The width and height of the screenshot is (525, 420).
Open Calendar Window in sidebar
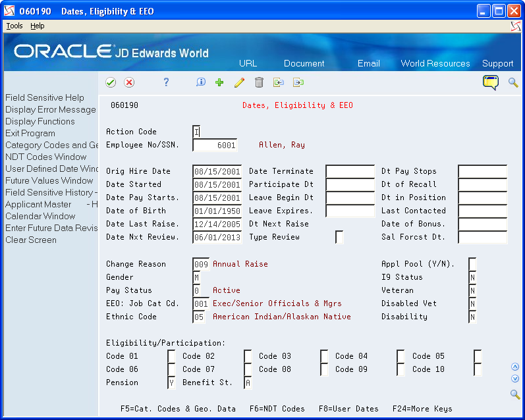(x=40, y=216)
